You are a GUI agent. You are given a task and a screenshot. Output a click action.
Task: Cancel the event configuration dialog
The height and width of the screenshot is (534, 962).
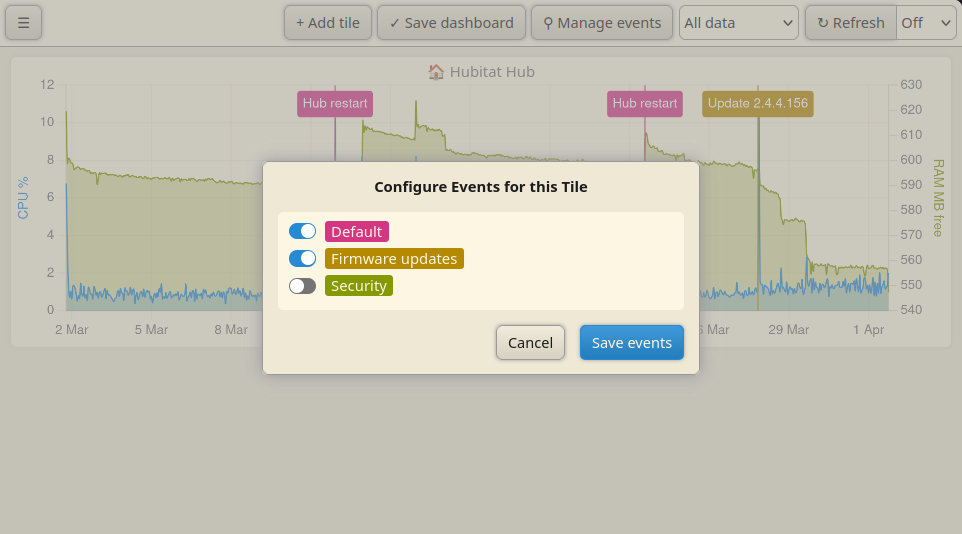click(x=530, y=342)
